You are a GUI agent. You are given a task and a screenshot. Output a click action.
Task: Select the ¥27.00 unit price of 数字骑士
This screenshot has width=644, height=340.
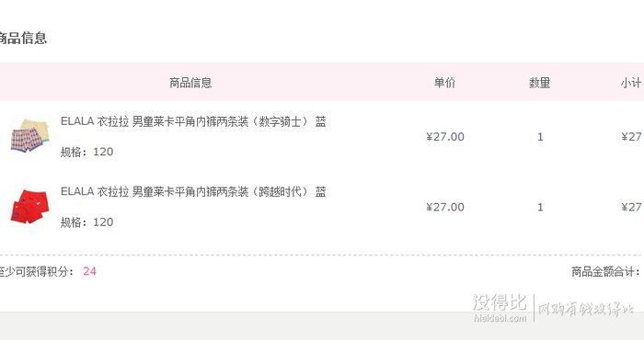(x=445, y=137)
